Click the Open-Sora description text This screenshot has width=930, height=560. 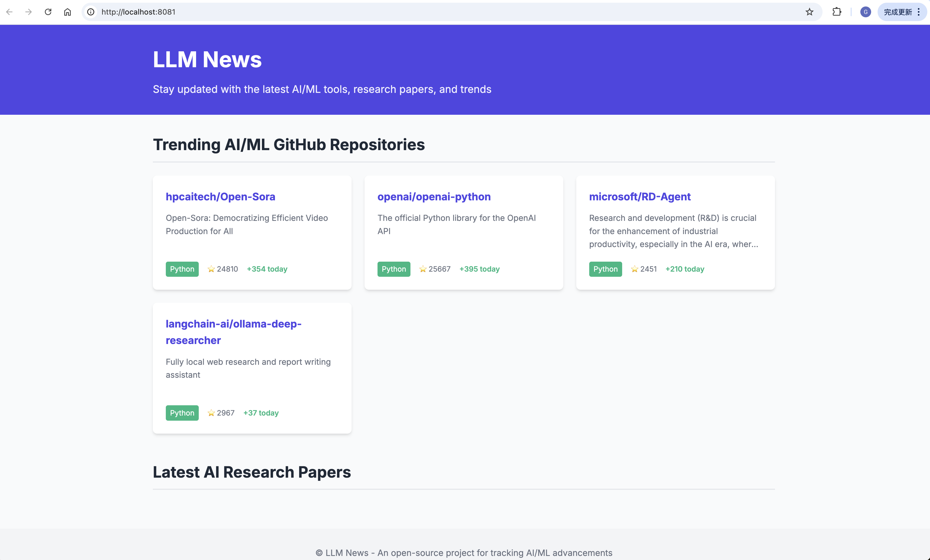[x=247, y=225]
